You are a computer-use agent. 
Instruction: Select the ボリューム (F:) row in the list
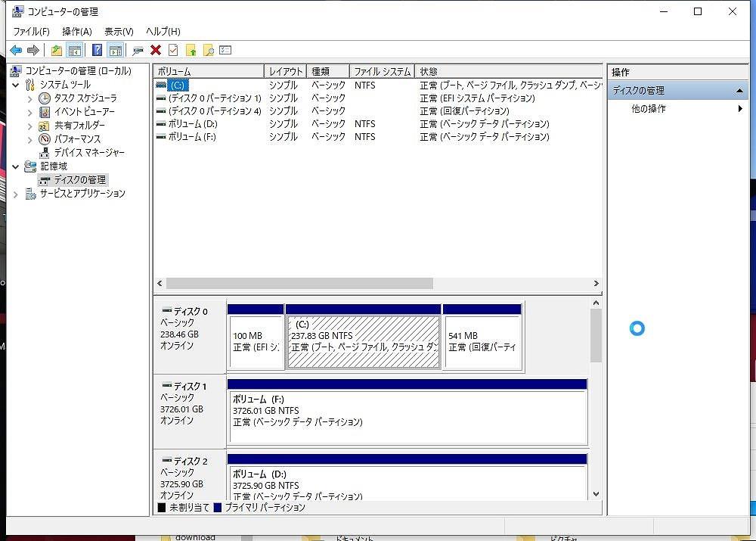[x=379, y=137]
